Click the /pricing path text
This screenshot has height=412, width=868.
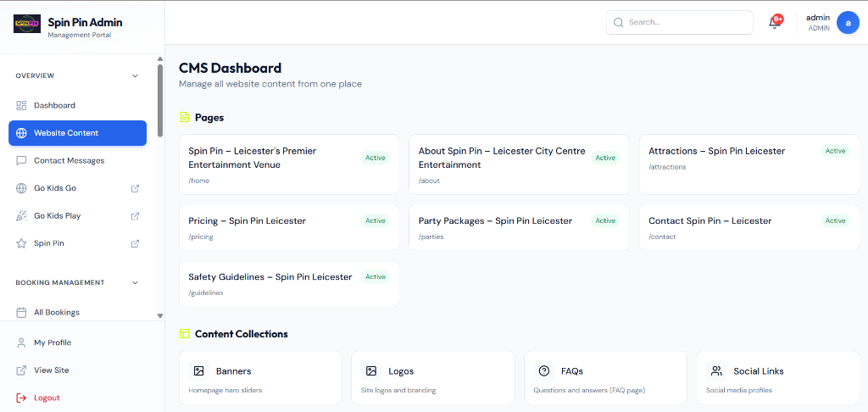pos(200,237)
